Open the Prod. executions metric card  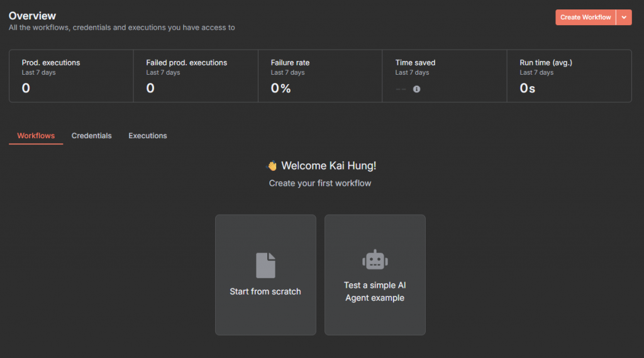pyautogui.click(x=71, y=76)
